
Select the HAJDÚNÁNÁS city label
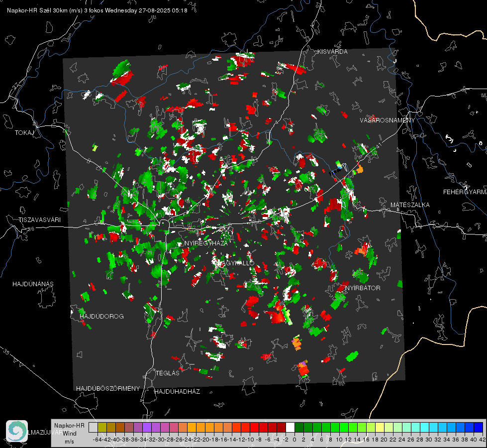click(33, 284)
